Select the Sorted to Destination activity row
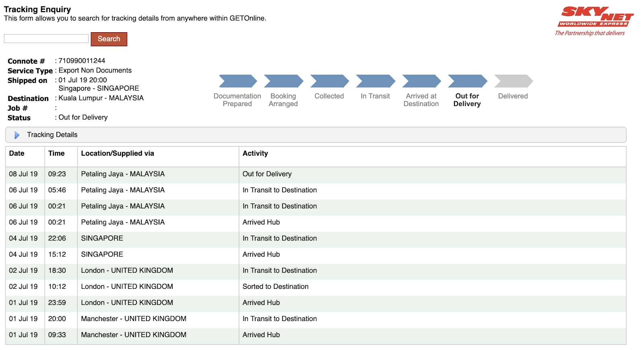Viewport: 644px width, 350px height. [x=275, y=287]
